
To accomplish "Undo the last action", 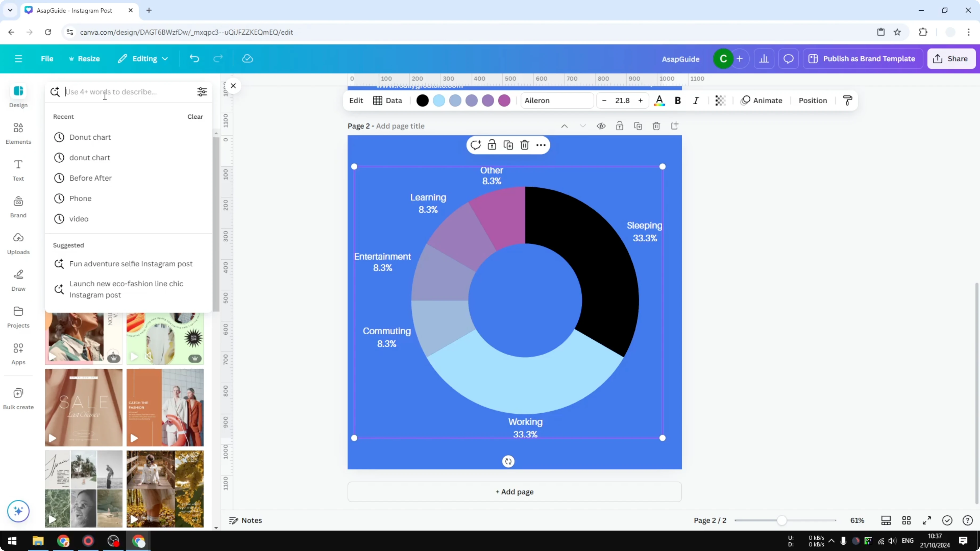I will [x=194, y=58].
